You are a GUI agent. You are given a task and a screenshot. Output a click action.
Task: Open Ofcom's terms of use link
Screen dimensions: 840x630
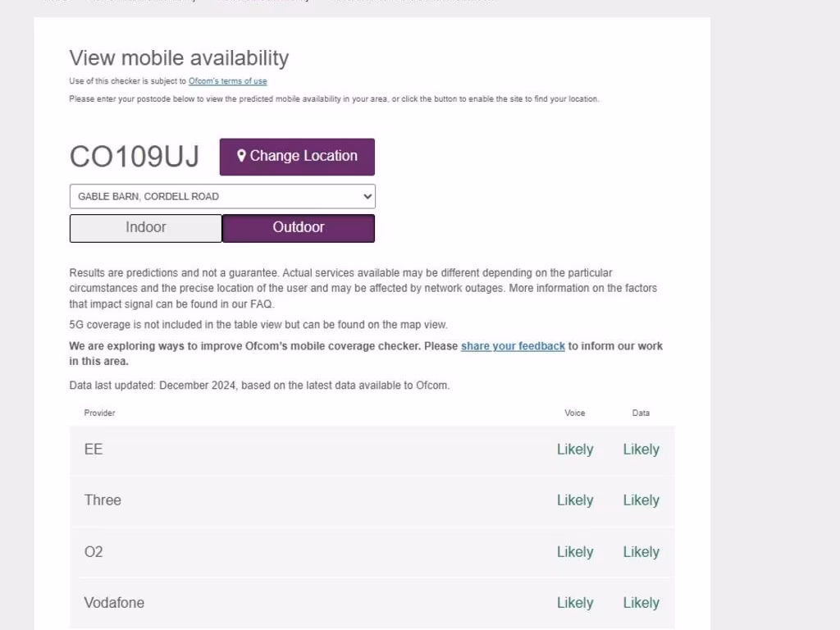pyautogui.click(x=227, y=81)
